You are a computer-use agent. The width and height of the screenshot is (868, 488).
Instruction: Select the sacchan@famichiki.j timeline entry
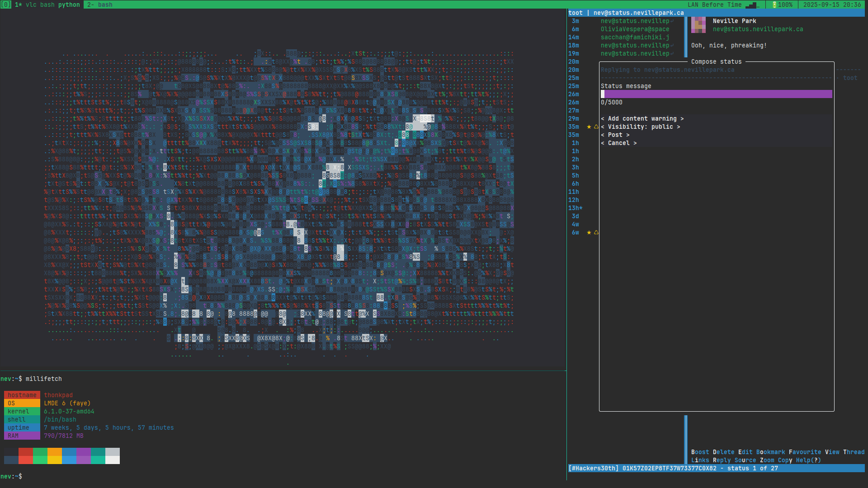pyautogui.click(x=635, y=38)
